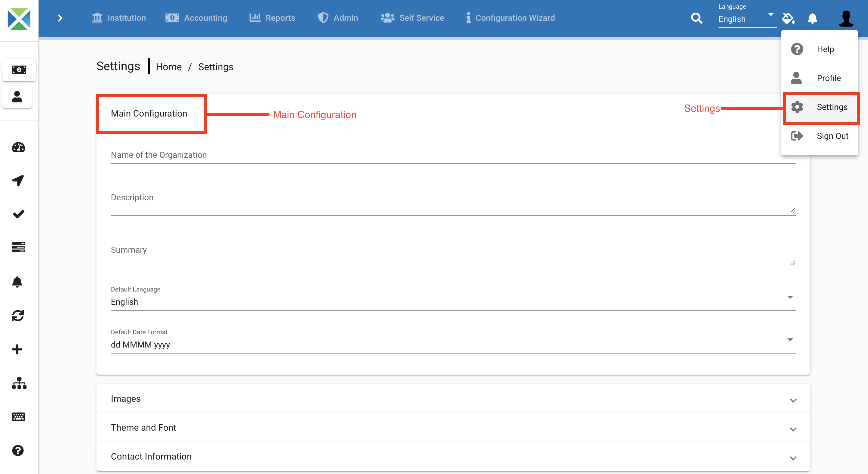
Task: Click the Home breadcrumb link
Action: (x=168, y=67)
